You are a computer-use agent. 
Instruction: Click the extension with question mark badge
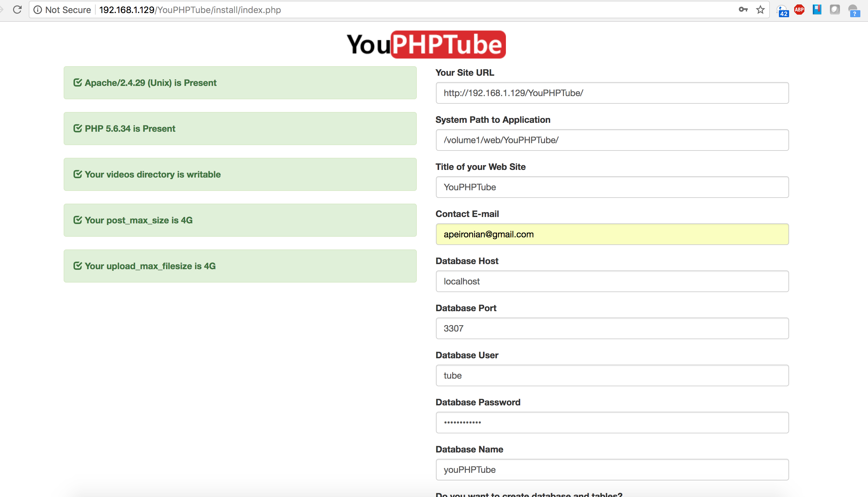[853, 10]
